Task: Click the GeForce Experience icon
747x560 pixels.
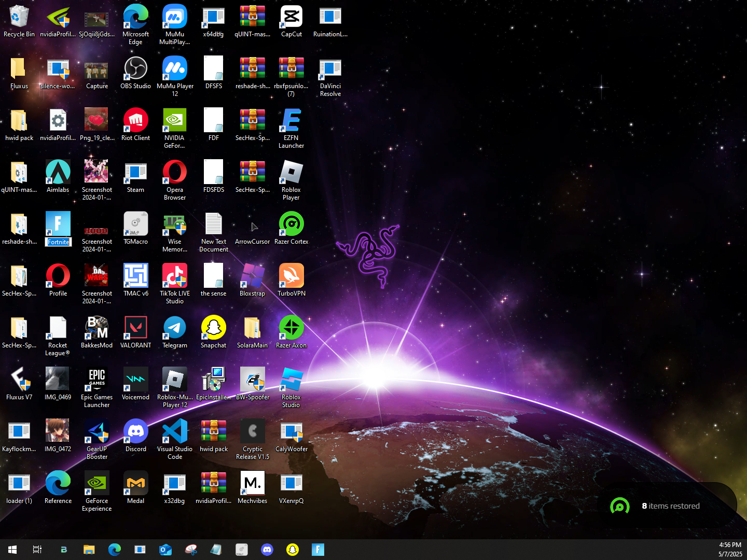Action: click(97, 492)
